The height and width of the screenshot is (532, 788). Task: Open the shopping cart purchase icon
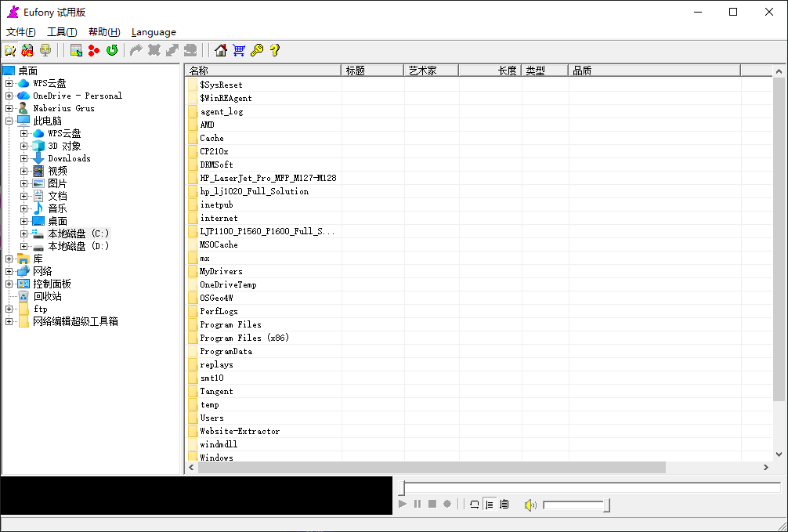[239, 50]
